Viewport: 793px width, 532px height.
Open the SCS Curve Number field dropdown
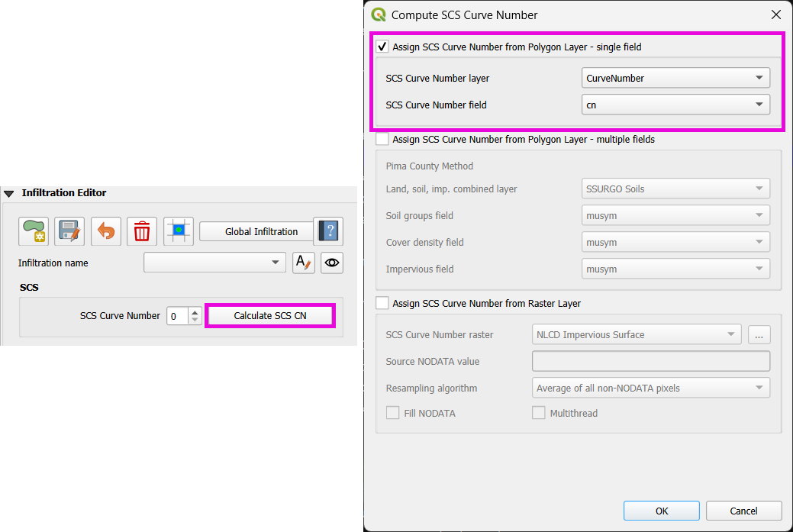[675, 105]
